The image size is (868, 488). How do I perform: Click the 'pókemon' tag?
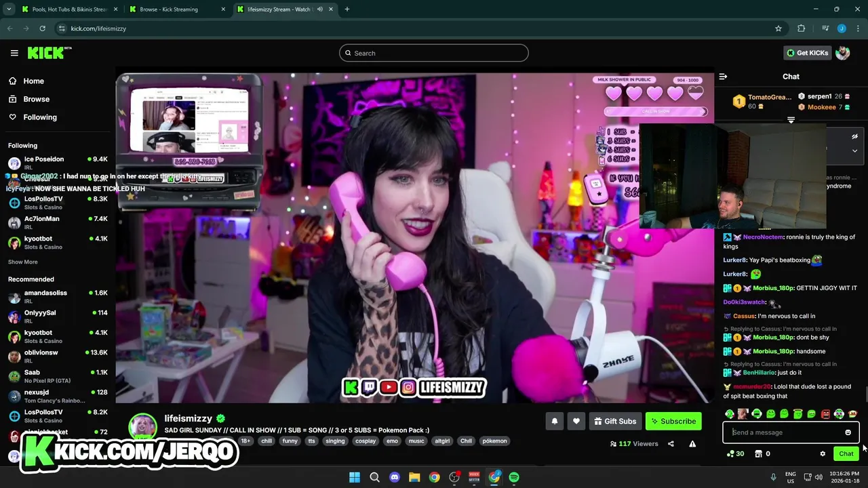tap(494, 441)
